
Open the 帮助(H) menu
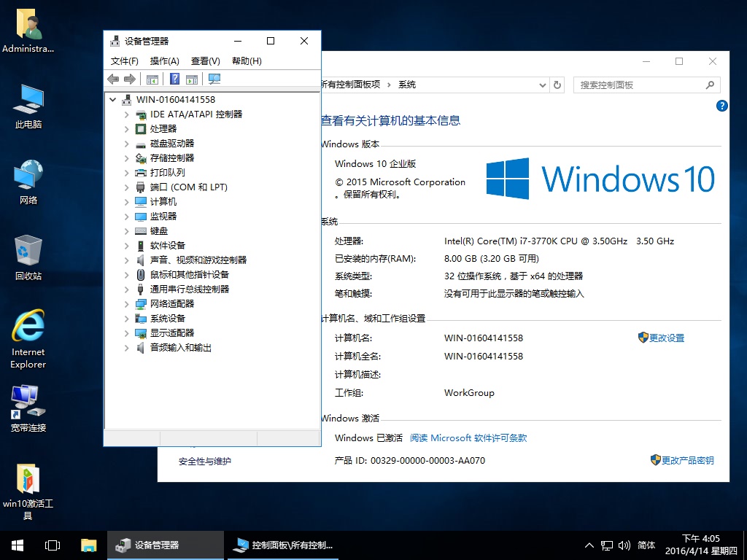point(247,61)
